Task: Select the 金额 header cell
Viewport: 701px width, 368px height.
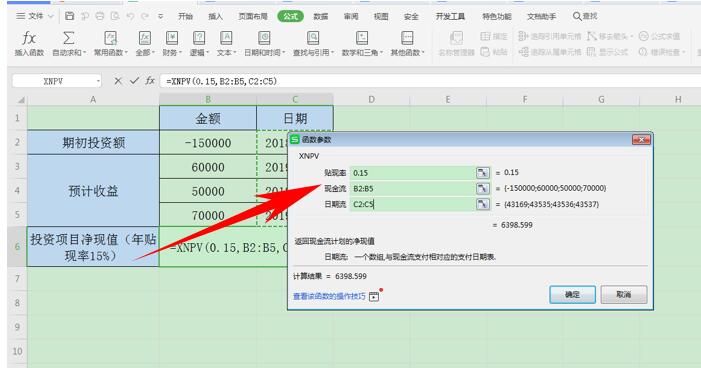Action: coord(208,118)
